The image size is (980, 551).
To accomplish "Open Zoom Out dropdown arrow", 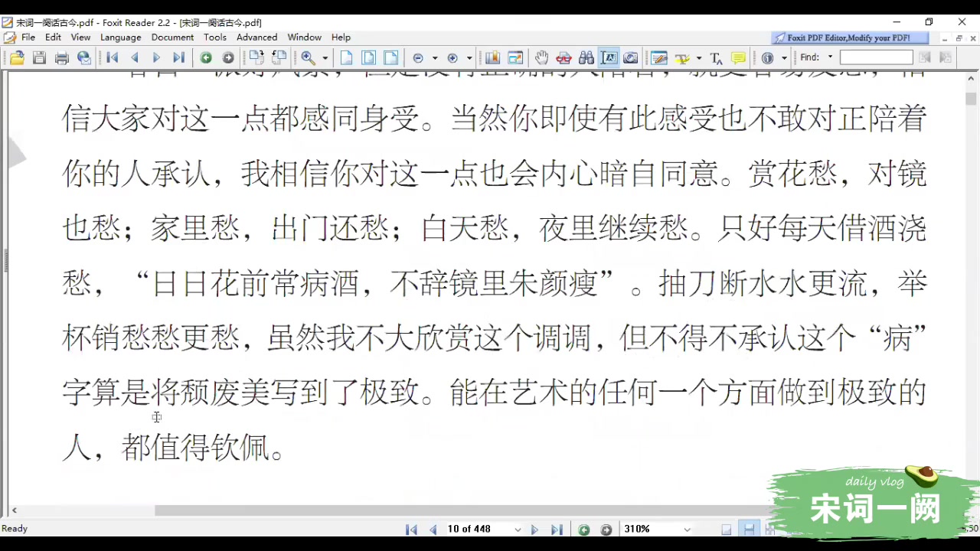I will point(435,58).
